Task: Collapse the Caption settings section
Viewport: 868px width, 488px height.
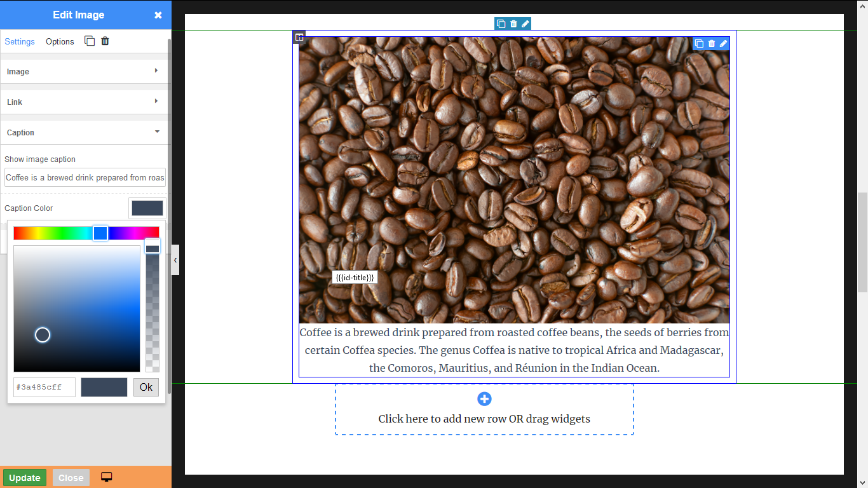Action: 84,133
